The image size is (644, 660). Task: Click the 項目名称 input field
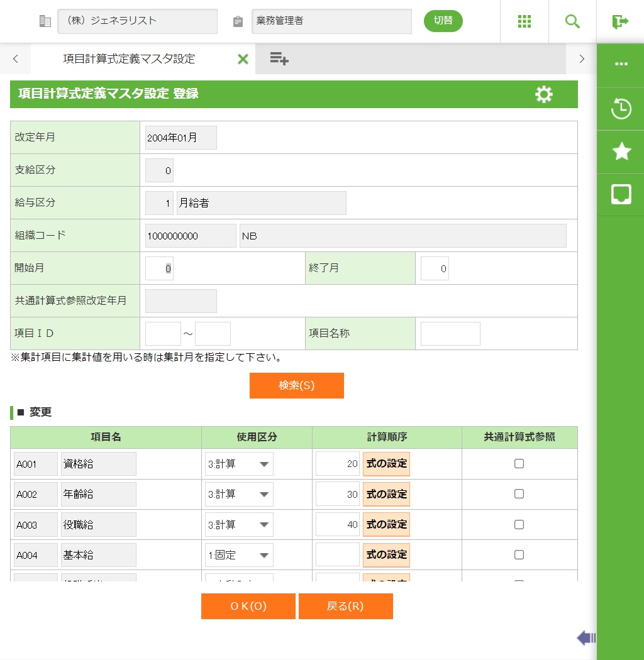click(x=450, y=334)
